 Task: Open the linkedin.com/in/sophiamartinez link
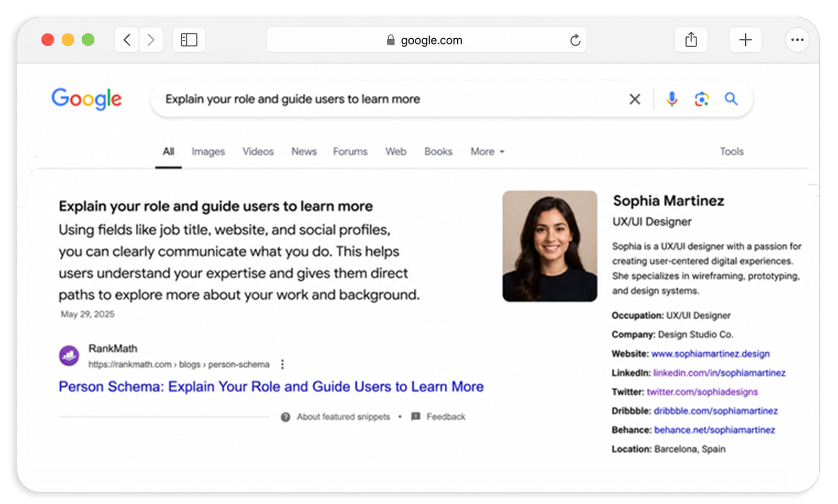tap(719, 373)
